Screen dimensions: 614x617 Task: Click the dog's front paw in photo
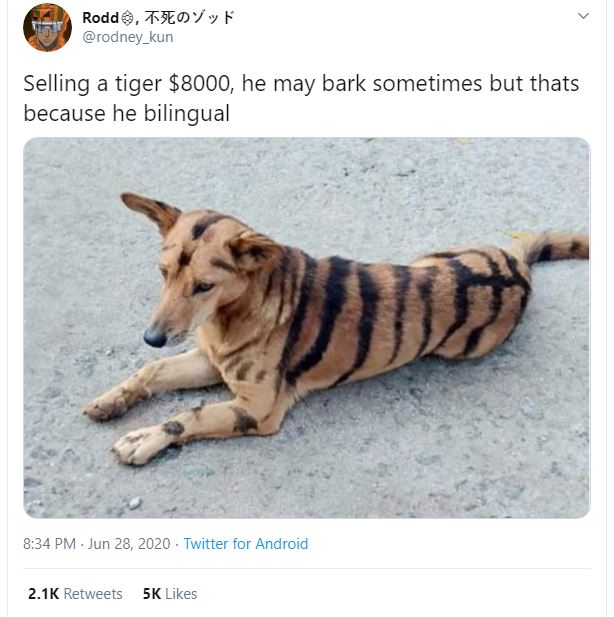136,447
